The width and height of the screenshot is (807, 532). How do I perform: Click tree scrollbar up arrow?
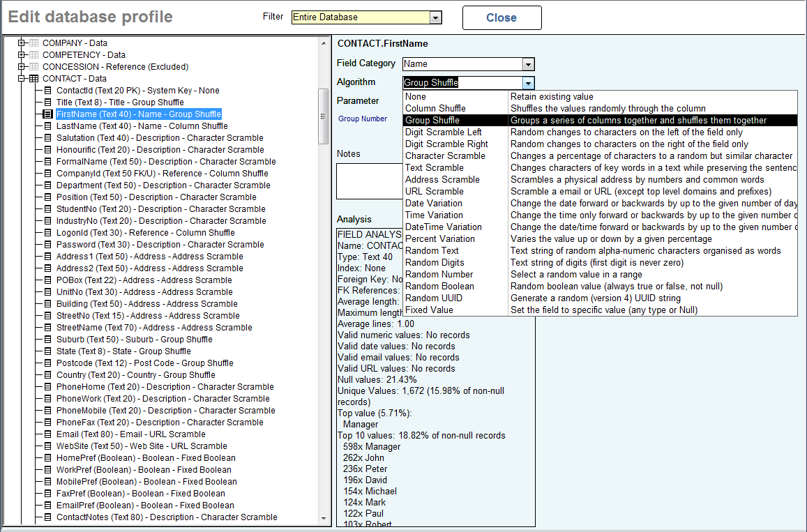(x=323, y=43)
